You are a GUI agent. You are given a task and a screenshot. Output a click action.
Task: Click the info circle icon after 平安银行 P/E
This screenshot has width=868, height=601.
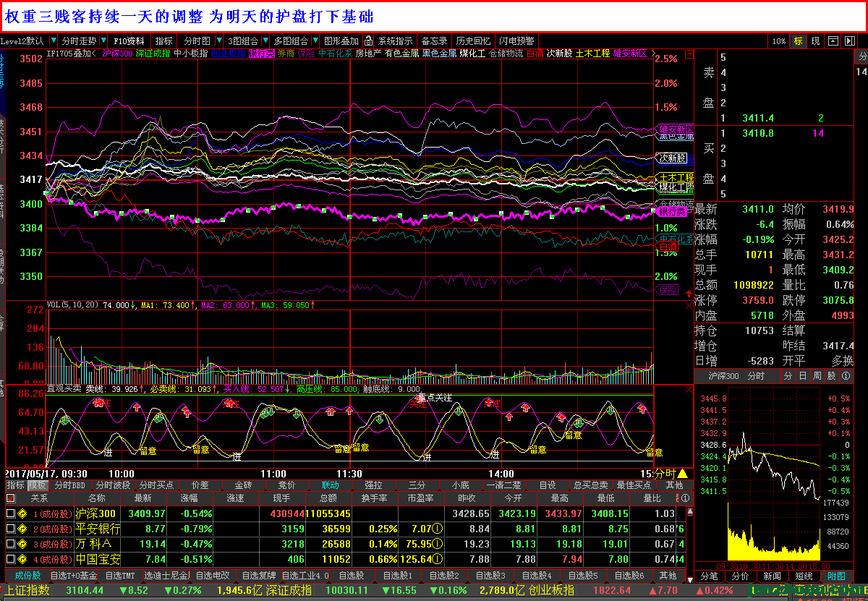tap(438, 529)
